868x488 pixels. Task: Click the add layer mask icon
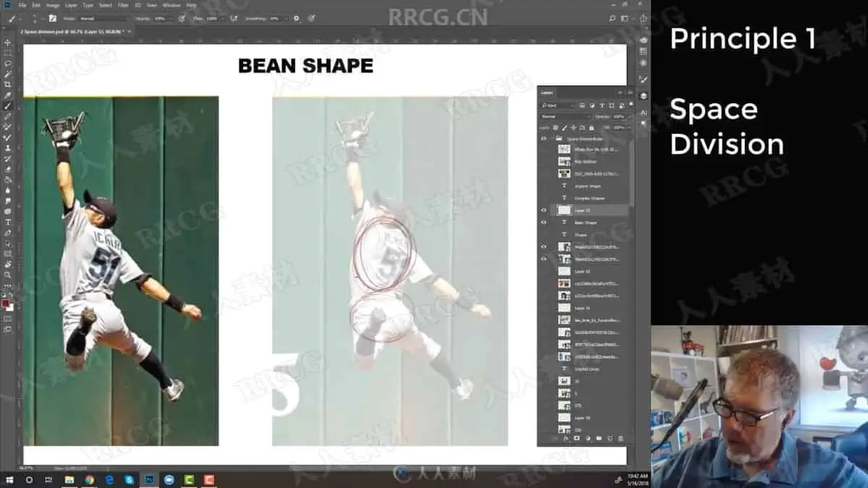(x=576, y=438)
